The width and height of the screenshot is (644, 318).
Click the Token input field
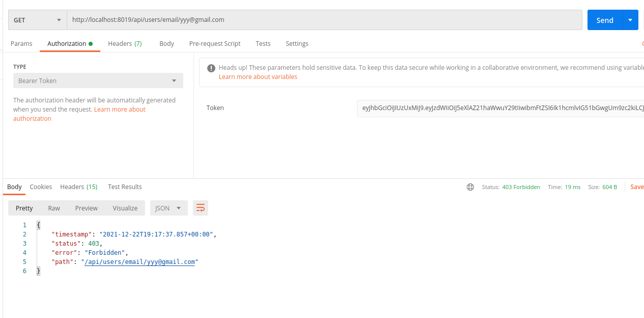(x=500, y=108)
